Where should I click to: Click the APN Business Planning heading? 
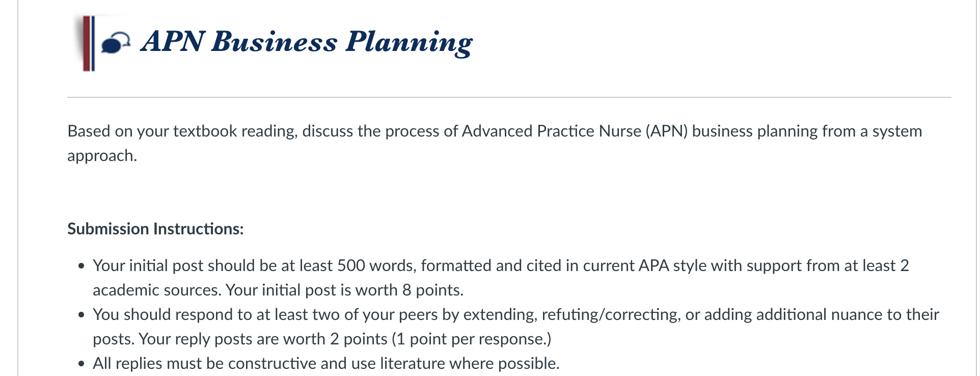point(307,42)
